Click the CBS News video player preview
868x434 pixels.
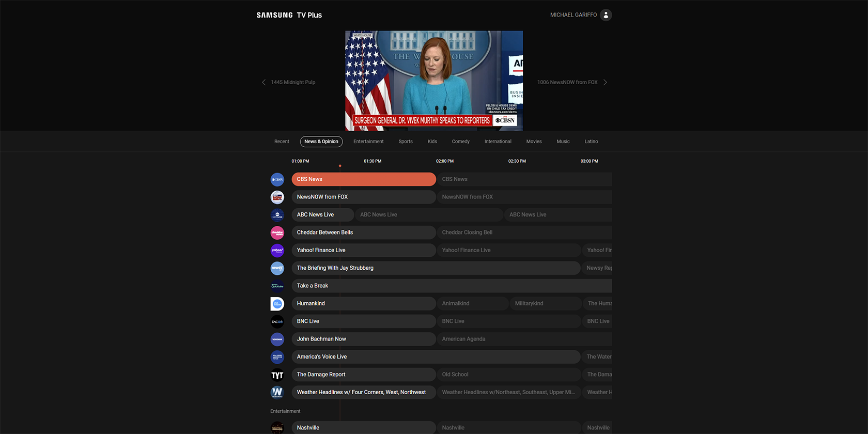[x=434, y=81]
